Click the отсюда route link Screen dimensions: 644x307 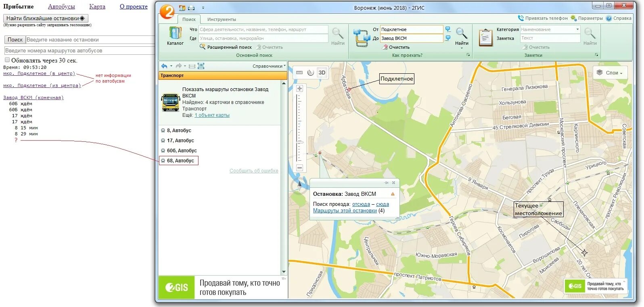(x=361, y=204)
